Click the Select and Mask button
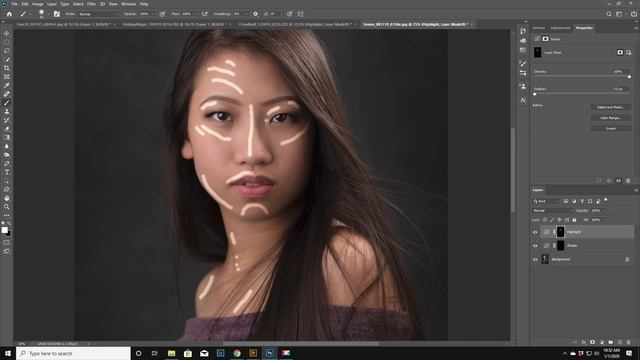Image resolution: width=640 pixels, height=360 pixels. coord(610,107)
